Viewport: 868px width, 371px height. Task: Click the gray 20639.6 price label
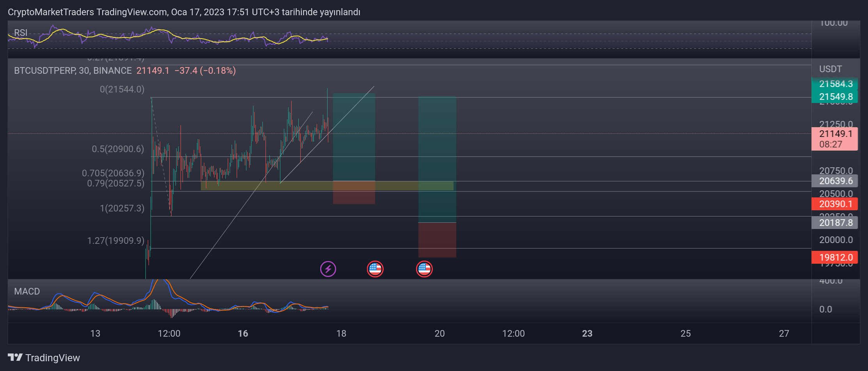(x=834, y=181)
